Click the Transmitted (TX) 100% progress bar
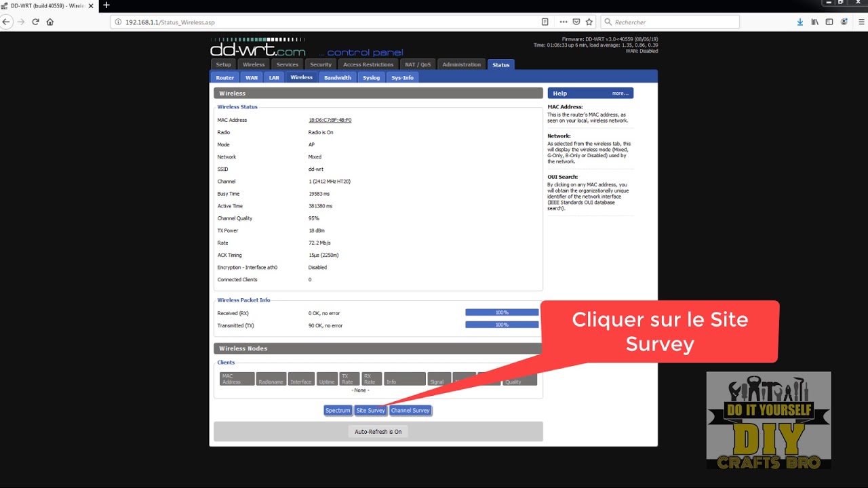Image resolution: width=868 pixels, height=488 pixels. tap(502, 325)
